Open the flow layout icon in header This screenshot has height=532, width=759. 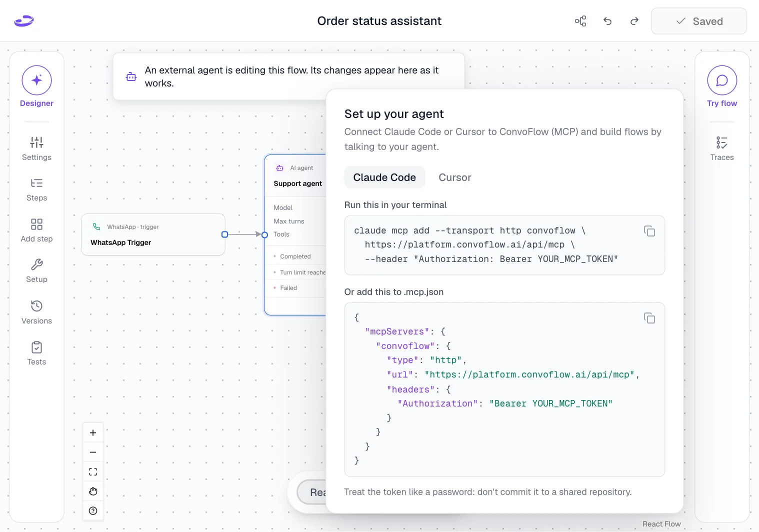580,21
